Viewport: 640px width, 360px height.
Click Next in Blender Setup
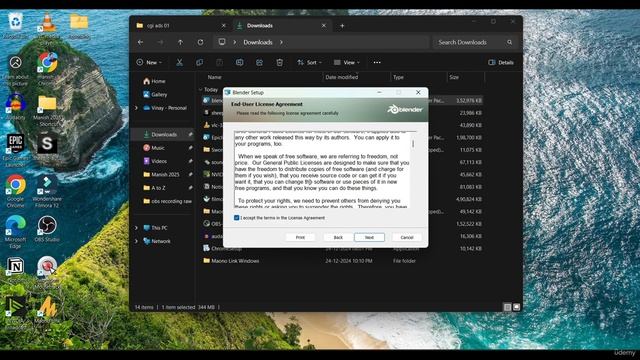369,237
